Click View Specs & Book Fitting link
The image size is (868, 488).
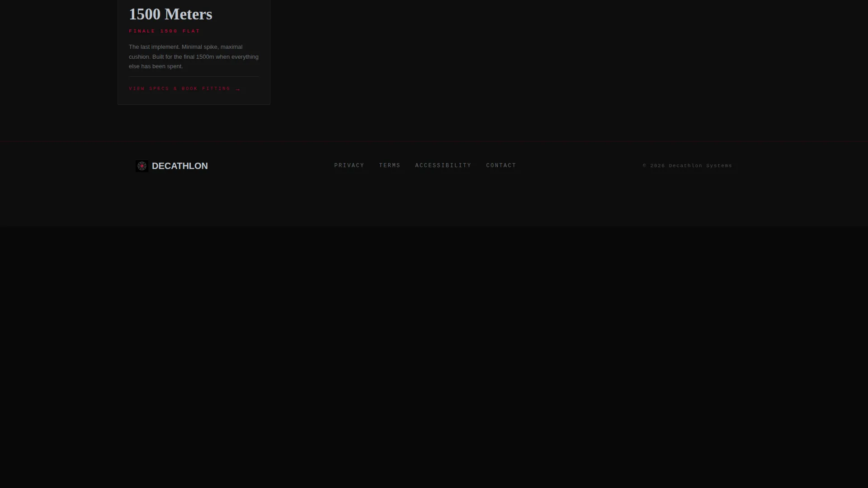[184, 89]
